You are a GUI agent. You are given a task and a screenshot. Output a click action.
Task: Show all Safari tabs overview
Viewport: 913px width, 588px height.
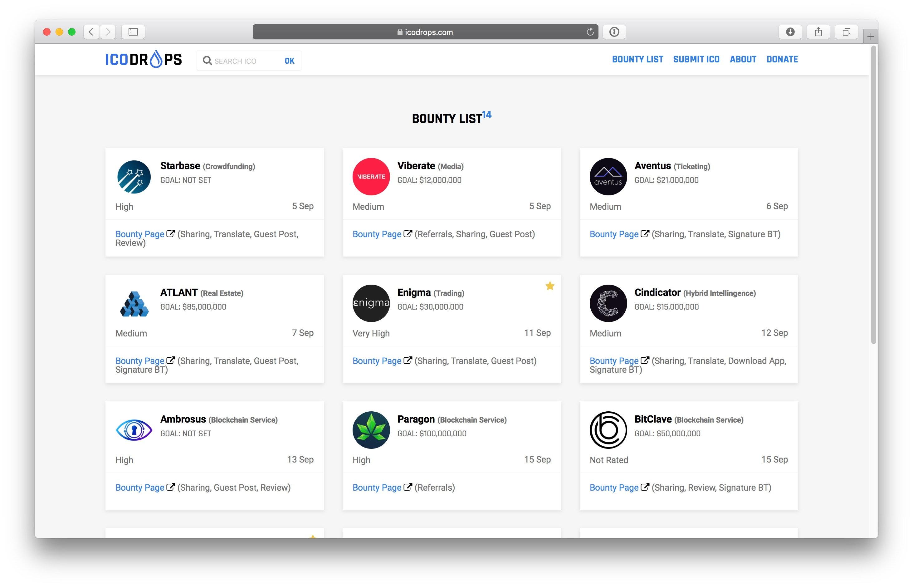point(846,32)
